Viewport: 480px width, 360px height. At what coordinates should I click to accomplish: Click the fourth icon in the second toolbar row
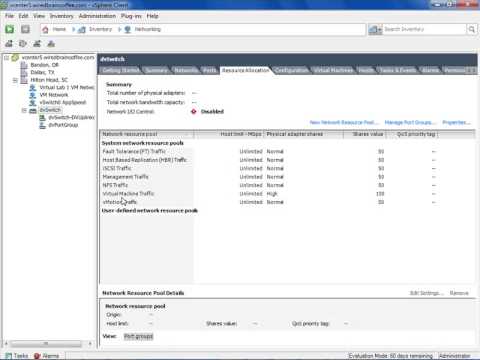[x=51, y=44]
